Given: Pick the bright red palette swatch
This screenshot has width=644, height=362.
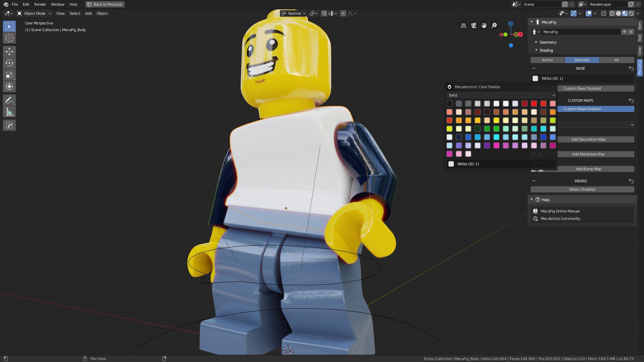Looking at the screenshot, I should [x=534, y=104].
